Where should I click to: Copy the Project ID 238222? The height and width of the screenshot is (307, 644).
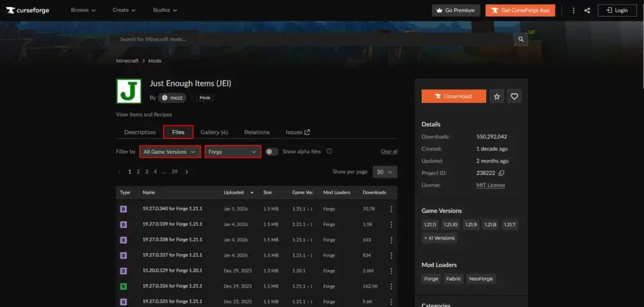(502, 173)
